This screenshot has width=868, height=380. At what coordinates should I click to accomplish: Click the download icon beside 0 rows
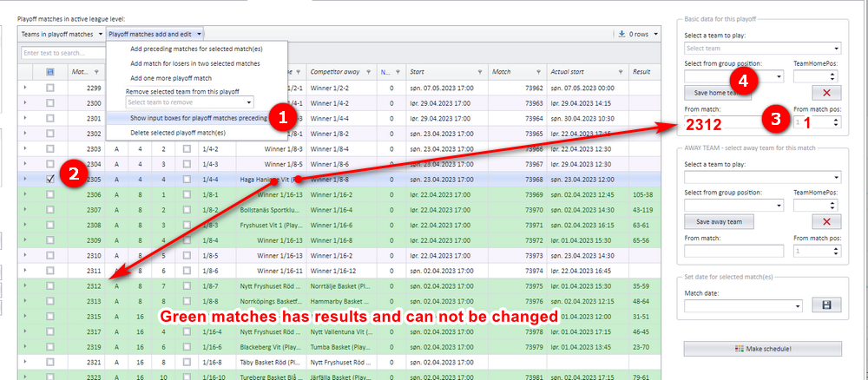(x=622, y=34)
